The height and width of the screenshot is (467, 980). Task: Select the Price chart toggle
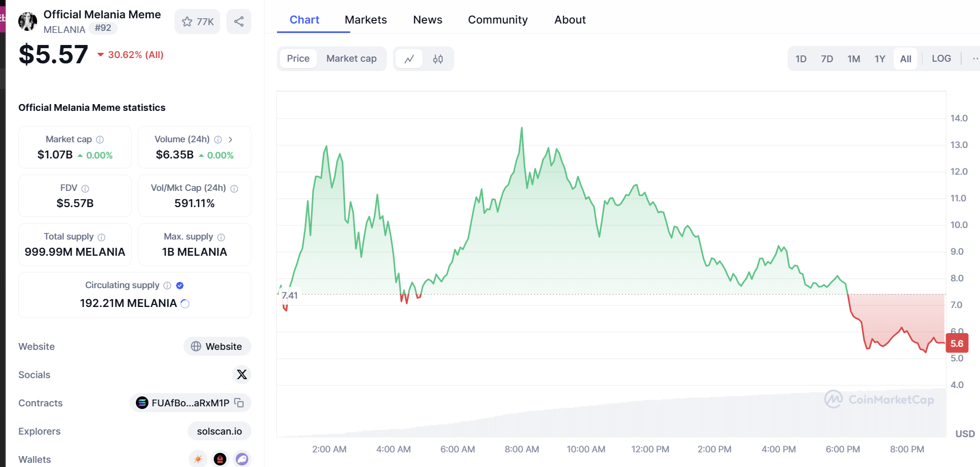coord(298,59)
